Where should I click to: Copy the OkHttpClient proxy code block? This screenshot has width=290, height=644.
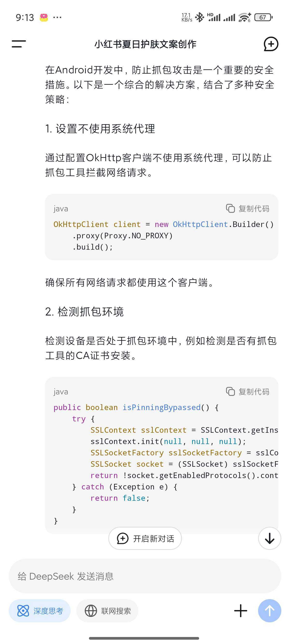coord(247,208)
